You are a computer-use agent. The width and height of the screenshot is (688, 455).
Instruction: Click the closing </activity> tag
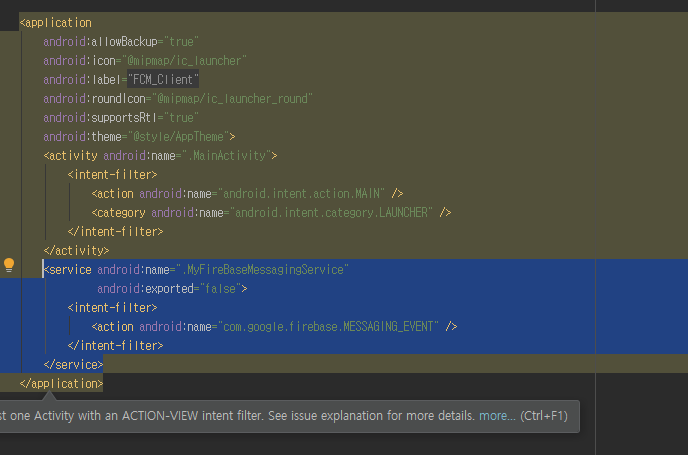coord(76,251)
